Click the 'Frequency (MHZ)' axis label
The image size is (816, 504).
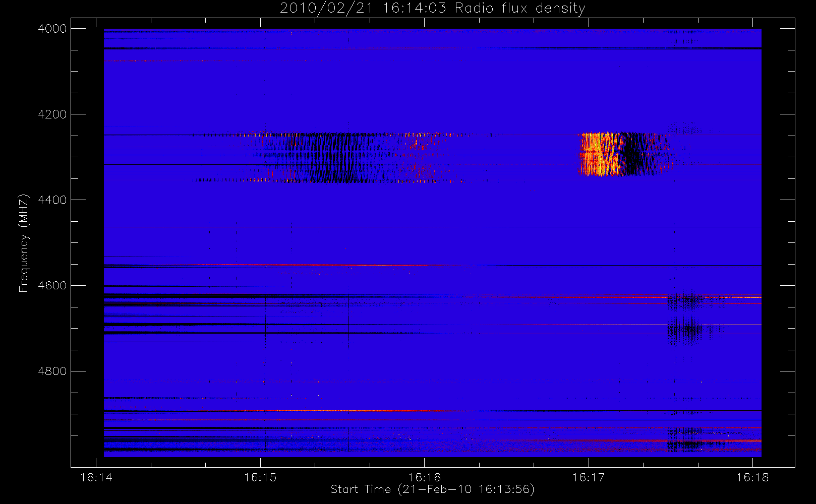[x=23, y=243]
